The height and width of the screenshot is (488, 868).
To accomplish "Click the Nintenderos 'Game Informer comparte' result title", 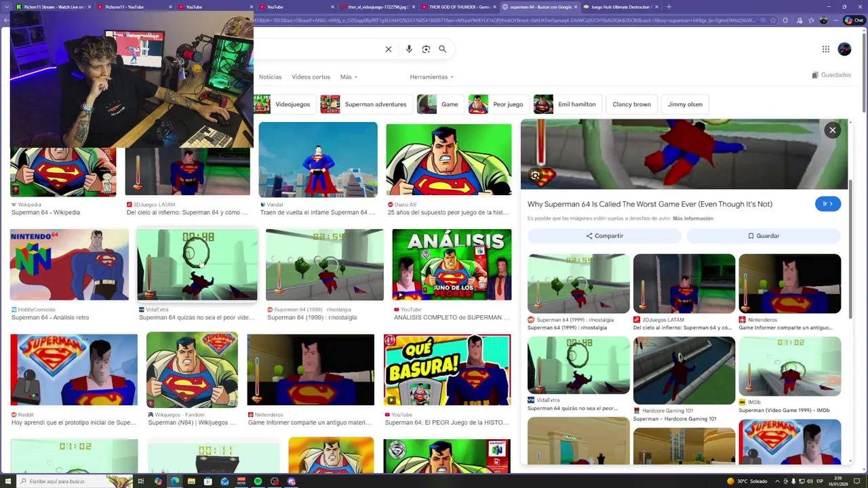I will [309, 422].
